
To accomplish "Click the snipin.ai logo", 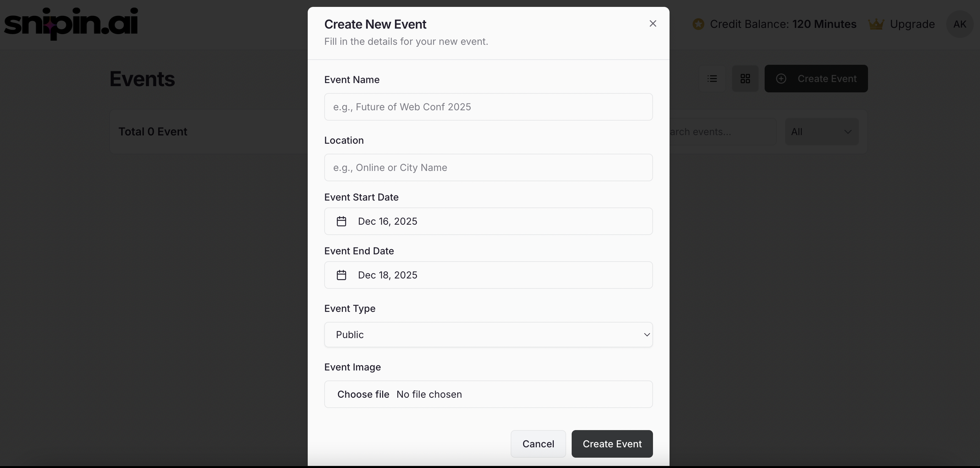I will click(71, 23).
